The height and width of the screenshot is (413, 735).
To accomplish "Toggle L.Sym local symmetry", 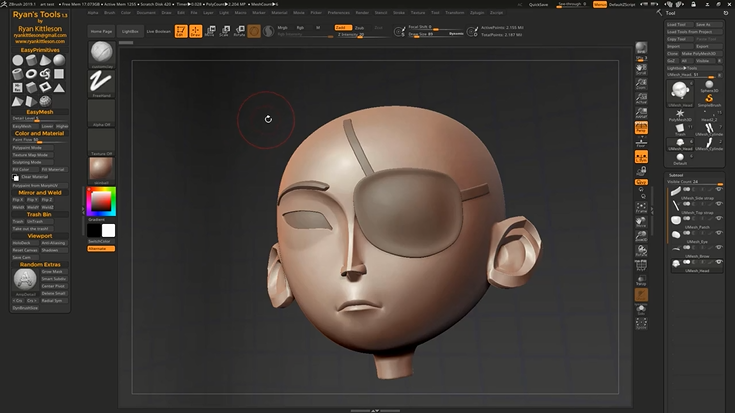I will tap(641, 157).
